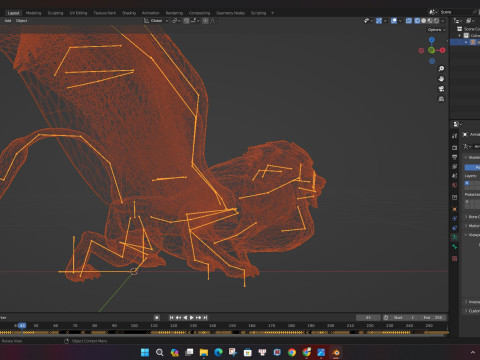Open File Explorer from the taskbar
This screenshot has height=360, width=480.
(204, 352)
